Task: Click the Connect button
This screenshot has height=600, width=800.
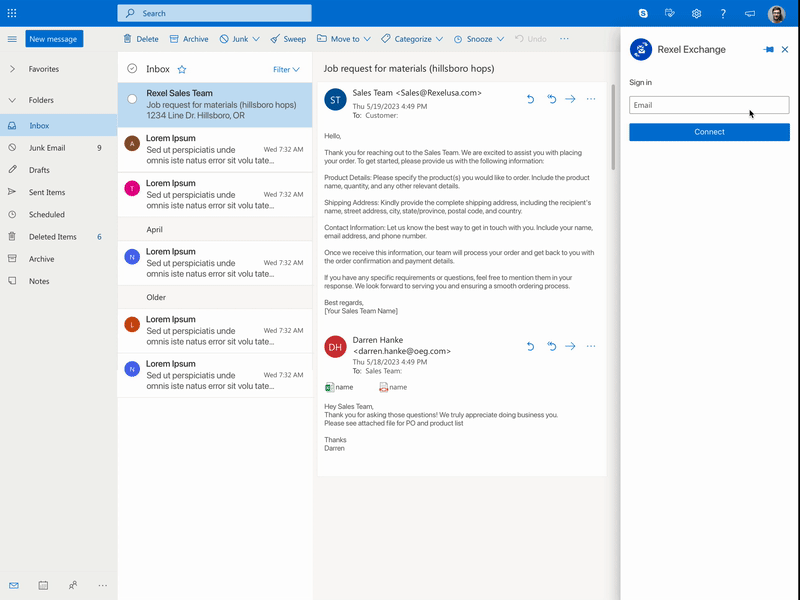Action: click(709, 132)
